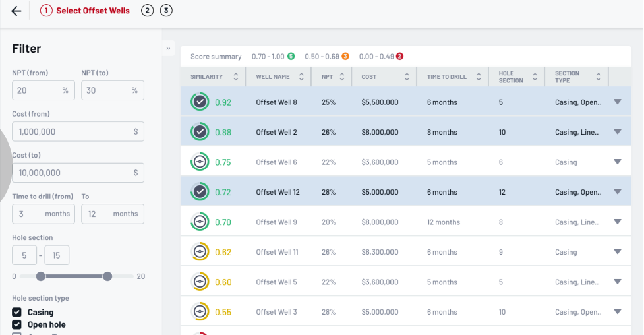Click hole section maximum value box
644x335 pixels.
coord(57,255)
